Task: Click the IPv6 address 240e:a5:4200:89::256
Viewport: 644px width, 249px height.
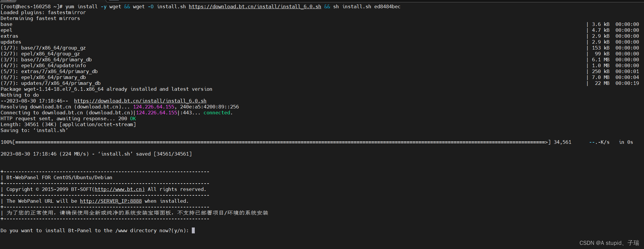Action: coord(209,107)
